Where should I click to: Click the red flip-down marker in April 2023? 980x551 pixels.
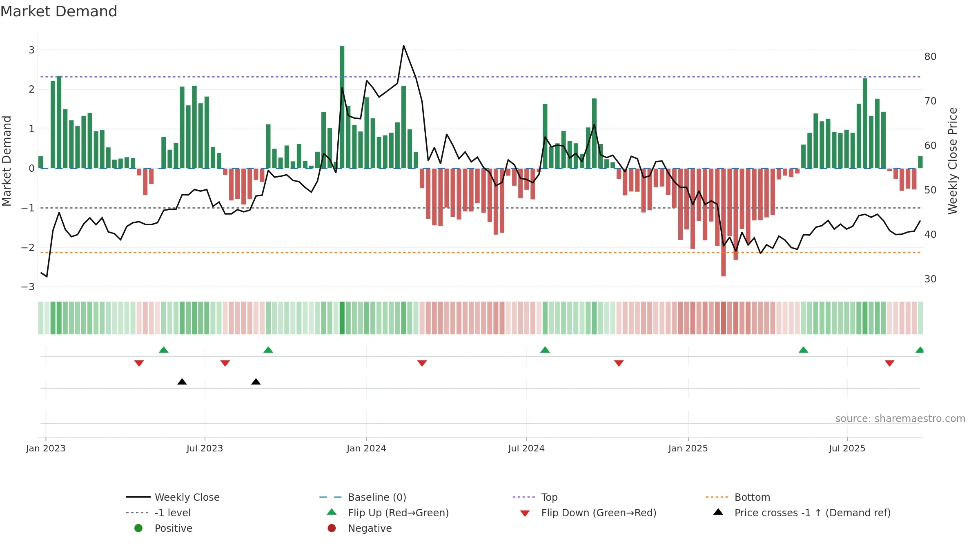click(x=139, y=363)
